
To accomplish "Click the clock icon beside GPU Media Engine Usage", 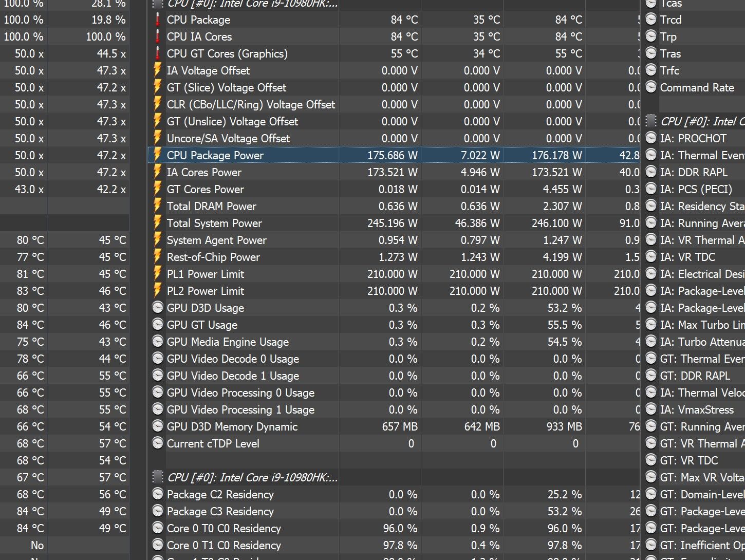I will tap(158, 342).
